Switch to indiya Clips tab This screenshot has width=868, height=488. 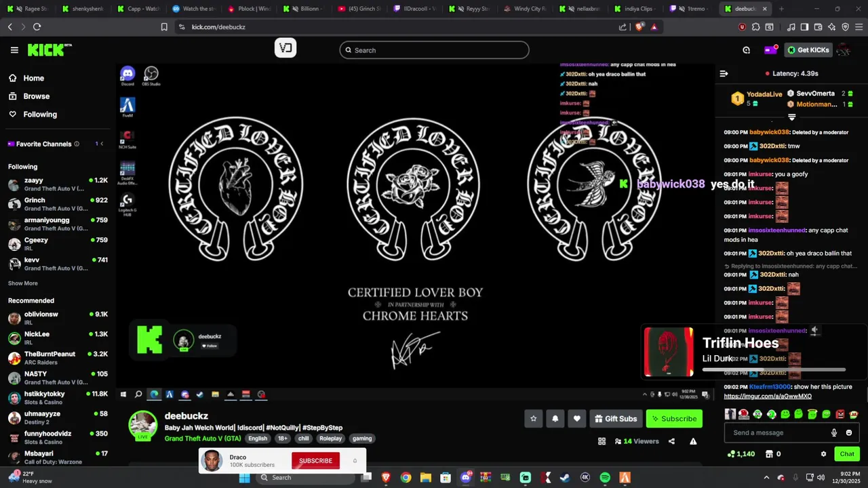[x=635, y=9]
